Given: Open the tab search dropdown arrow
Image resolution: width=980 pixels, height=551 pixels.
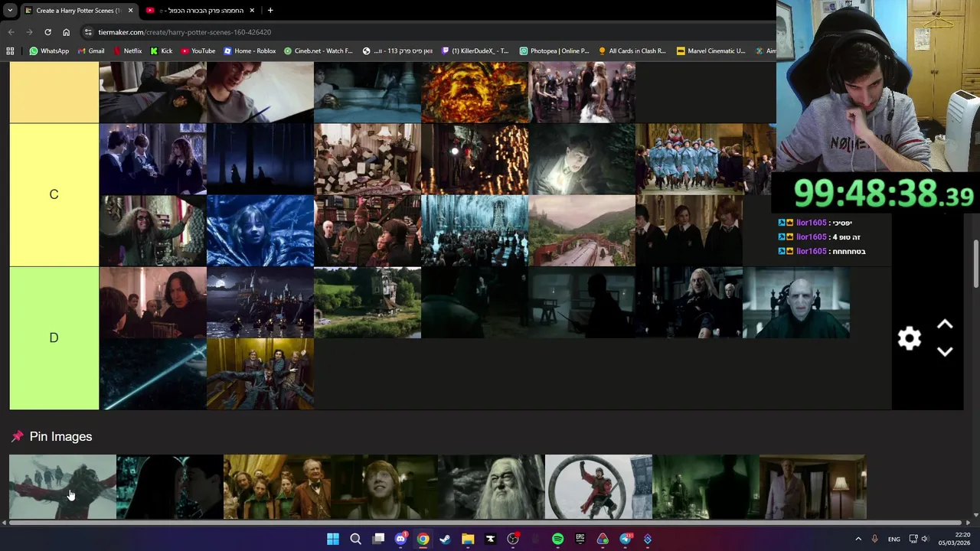Looking at the screenshot, I should coord(10,11).
